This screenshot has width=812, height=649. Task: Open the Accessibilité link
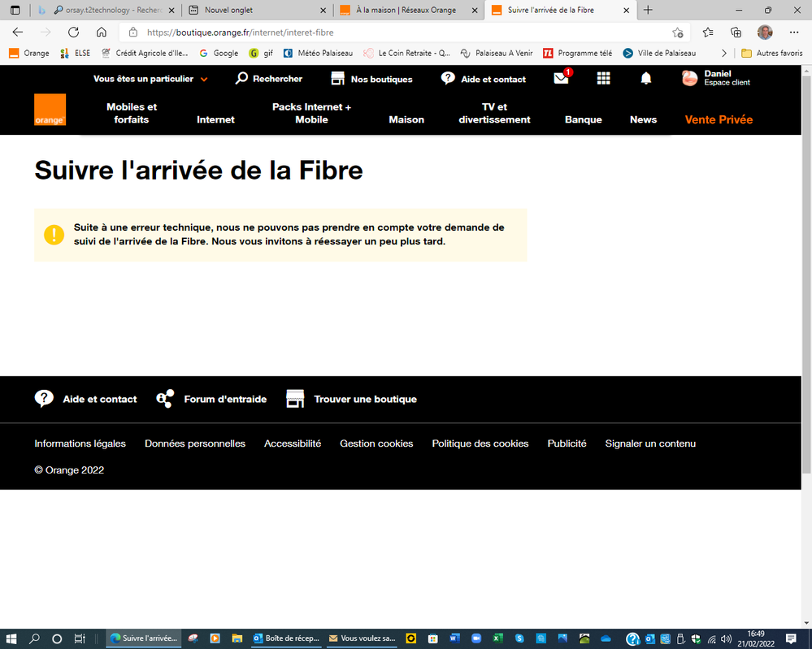tap(293, 443)
